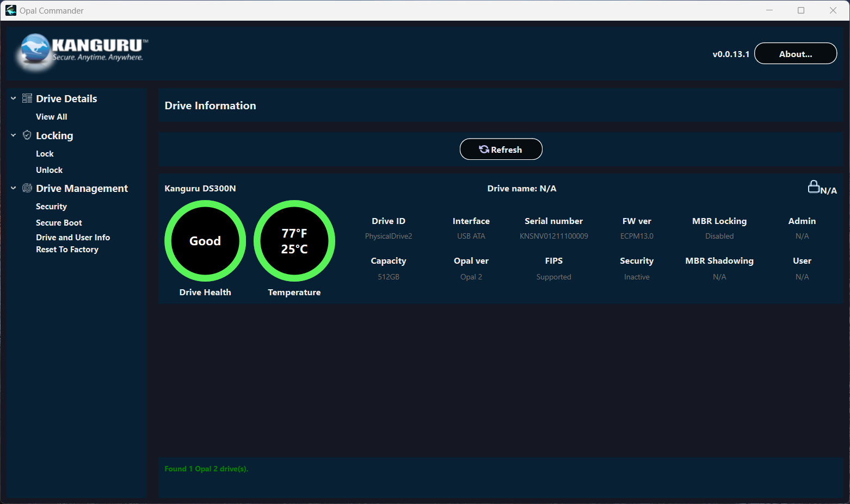Collapse the Drive Details section

coord(14,98)
